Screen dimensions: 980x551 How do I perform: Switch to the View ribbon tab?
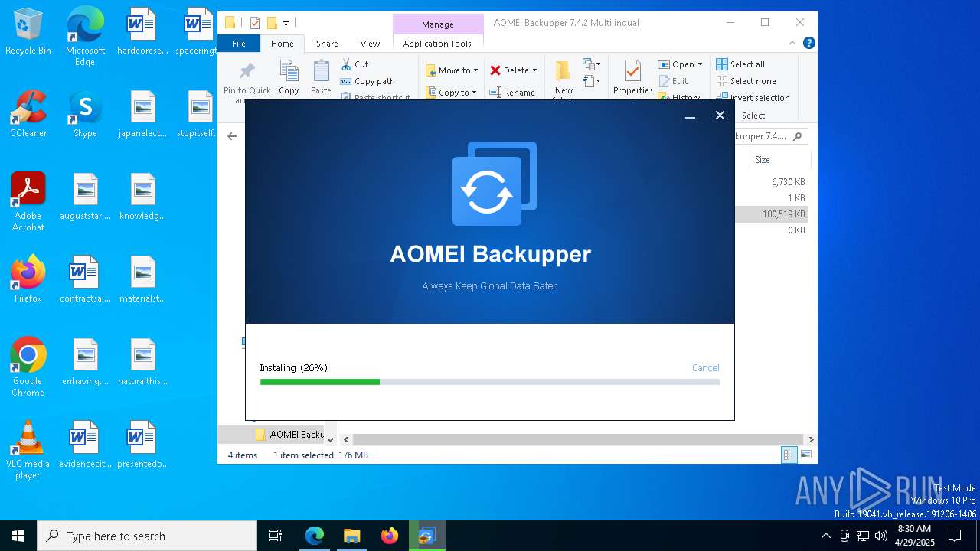pos(370,44)
